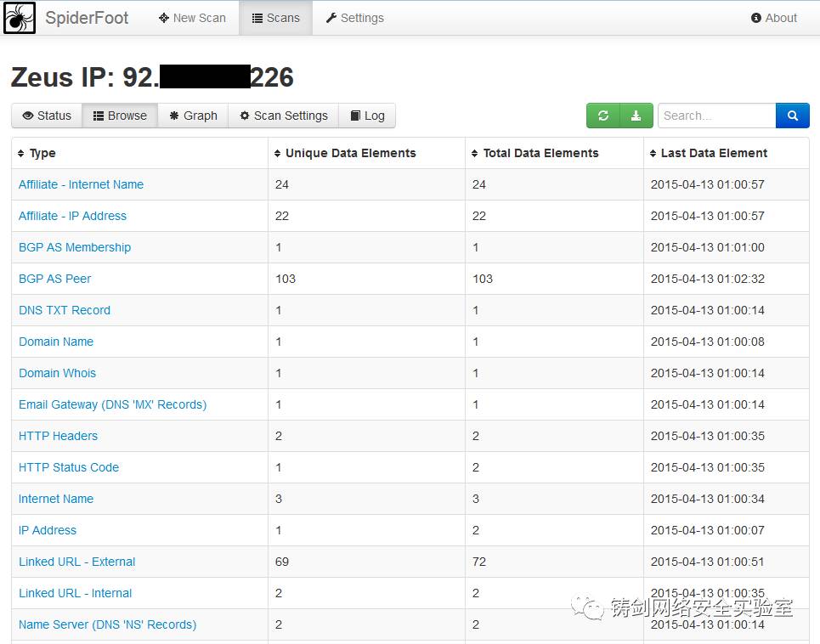
Task: Open Name Server (DNS 'NS' Records) results
Action: pos(107,624)
